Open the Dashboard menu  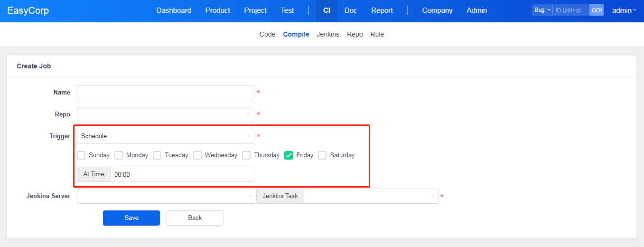click(x=174, y=10)
